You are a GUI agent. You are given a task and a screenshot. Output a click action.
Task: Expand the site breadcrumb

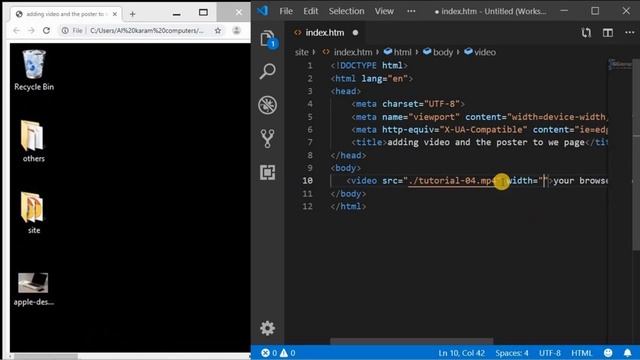coord(302,52)
